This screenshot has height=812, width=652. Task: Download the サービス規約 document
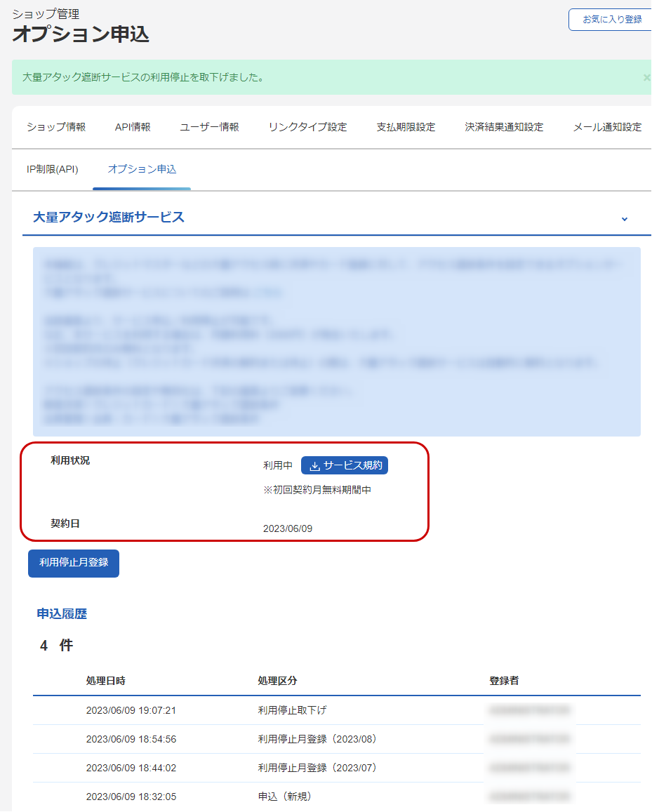[x=345, y=465]
